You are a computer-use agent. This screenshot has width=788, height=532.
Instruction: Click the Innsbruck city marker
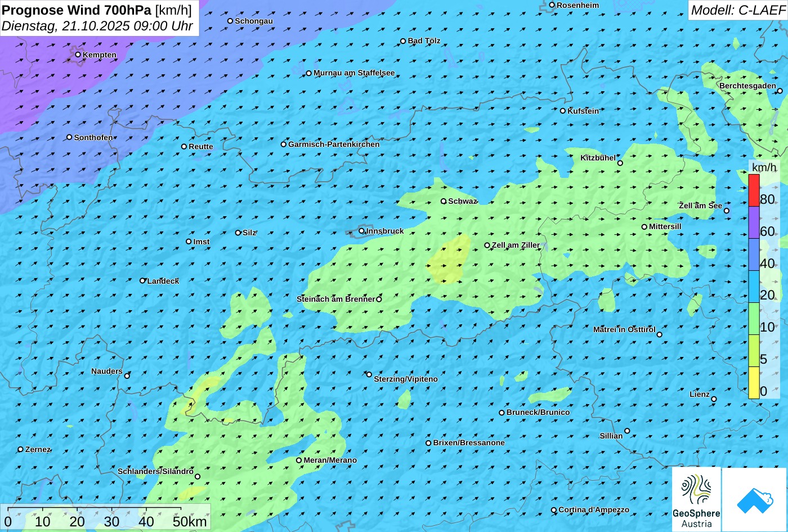[x=362, y=231]
